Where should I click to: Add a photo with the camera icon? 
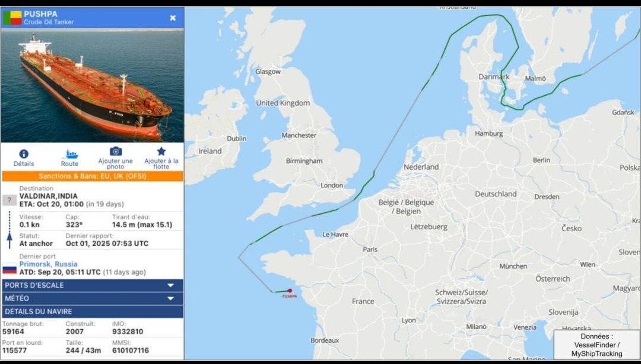point(116,152)
